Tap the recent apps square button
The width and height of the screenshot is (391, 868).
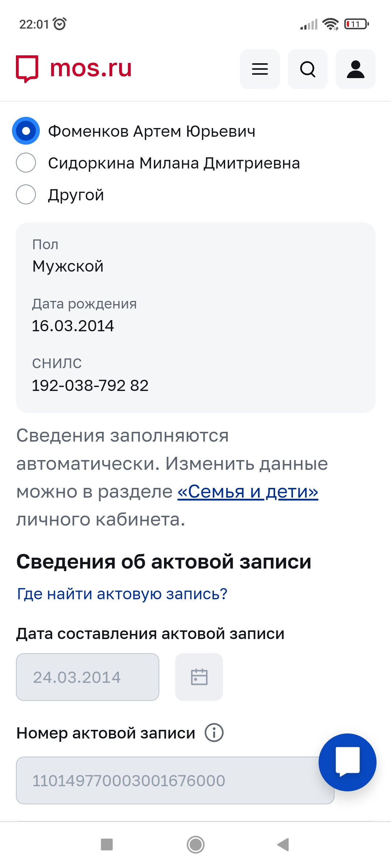pos(107,844)
